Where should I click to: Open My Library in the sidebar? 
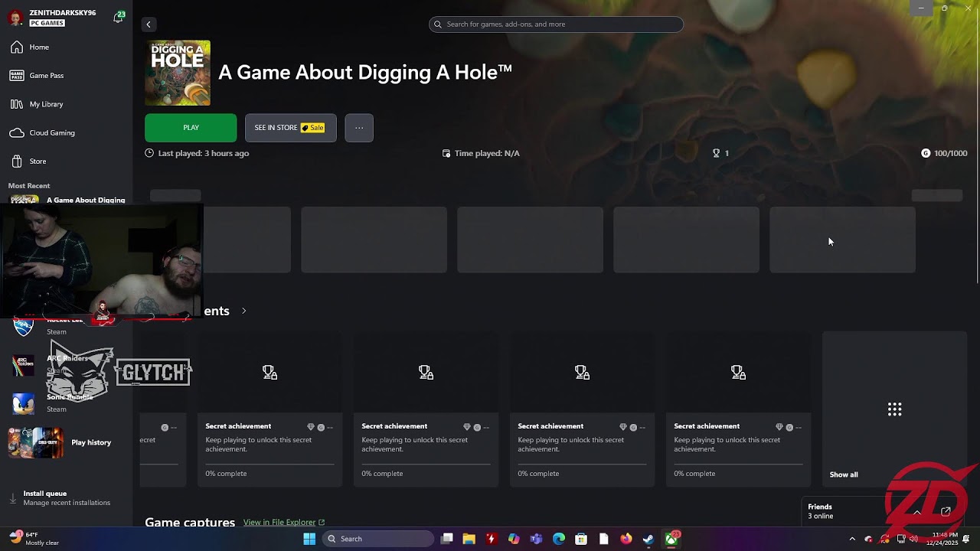click(x=66, y=104)
